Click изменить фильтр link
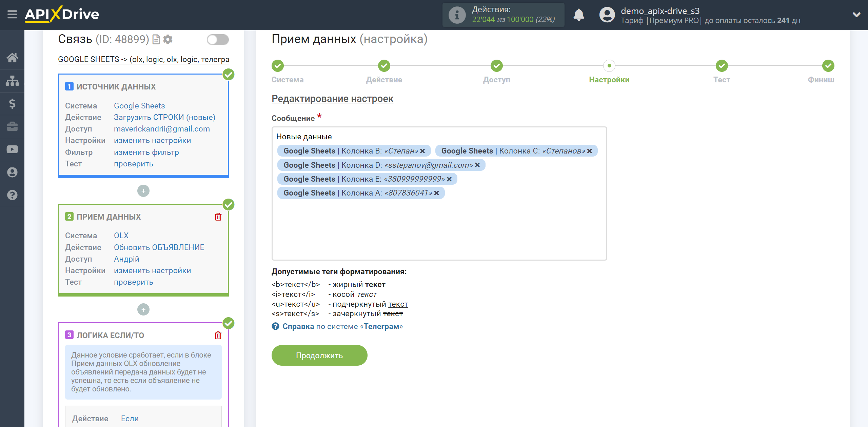The image size is (868, 427). click(x=146, y=152)
